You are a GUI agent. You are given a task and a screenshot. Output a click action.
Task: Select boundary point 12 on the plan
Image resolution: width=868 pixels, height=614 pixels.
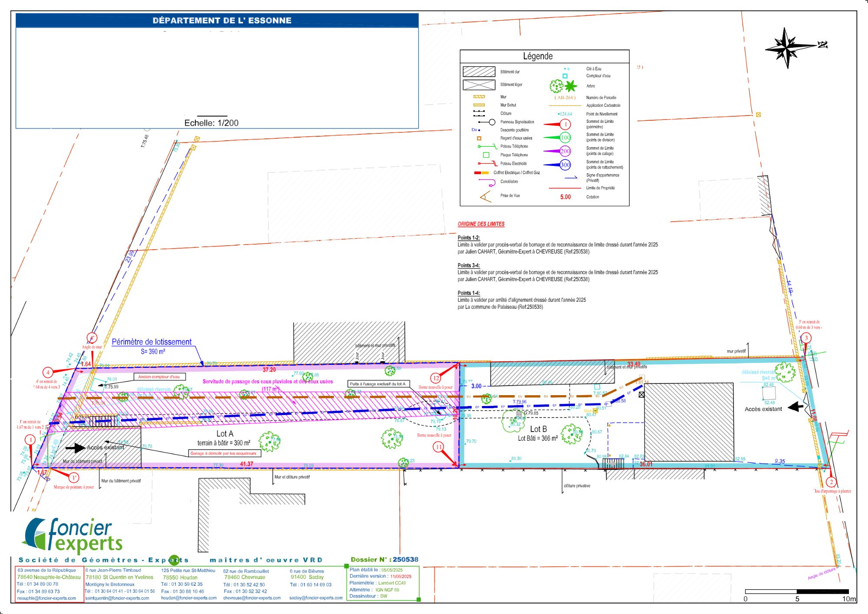pos(436,378)
